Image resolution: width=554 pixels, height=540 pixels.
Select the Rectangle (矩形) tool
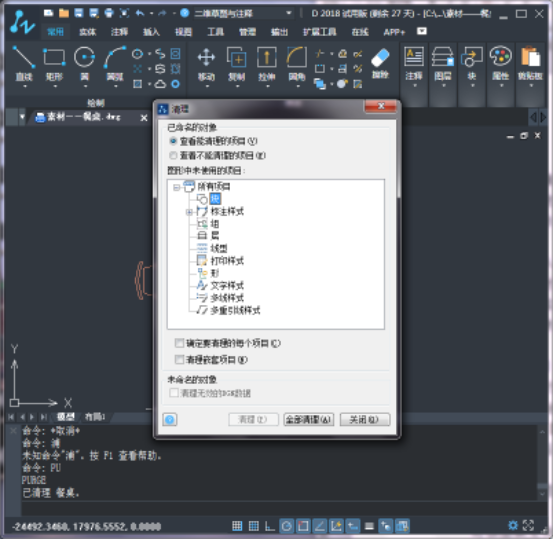click(x=54, y=63)
